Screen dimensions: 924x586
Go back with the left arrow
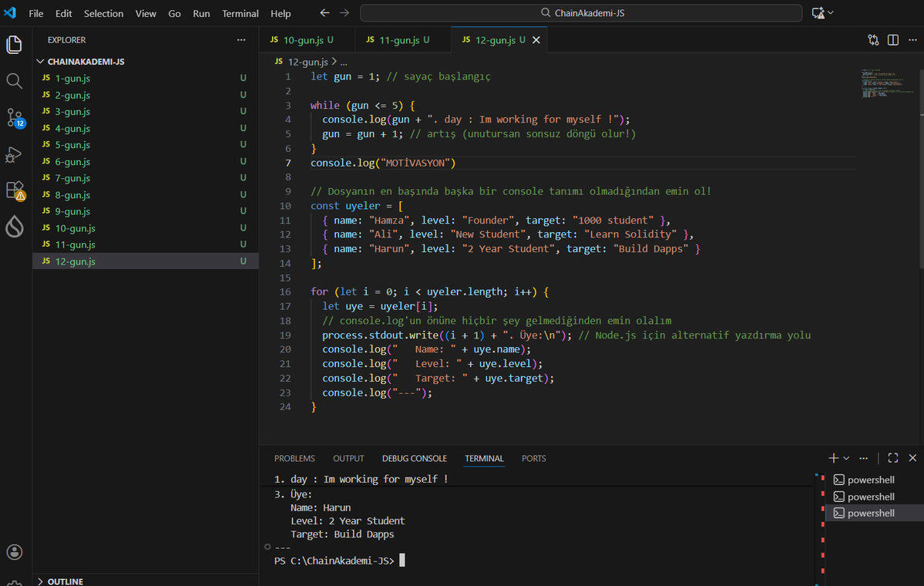pos(324,12)
